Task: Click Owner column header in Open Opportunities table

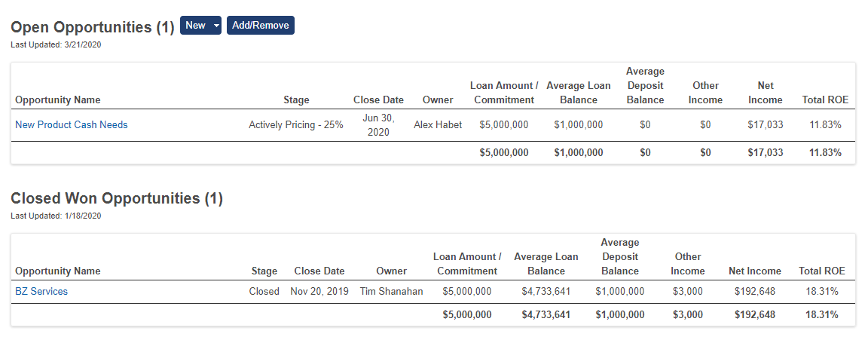Action: point(438,100)
